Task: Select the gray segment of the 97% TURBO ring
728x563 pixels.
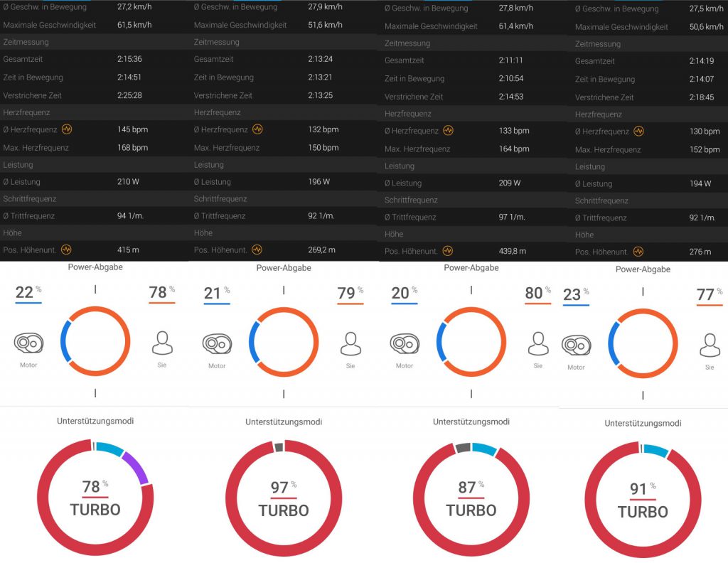Action: pyautogui.click(x=279, y=447)
